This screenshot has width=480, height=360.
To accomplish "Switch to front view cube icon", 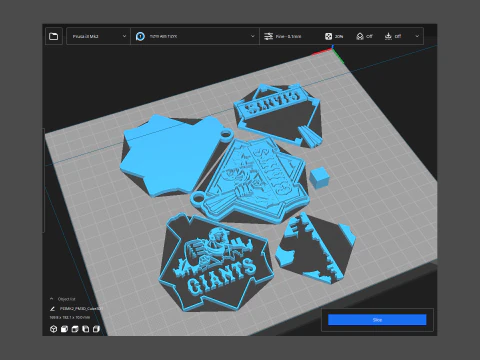I will pos(64,329).
